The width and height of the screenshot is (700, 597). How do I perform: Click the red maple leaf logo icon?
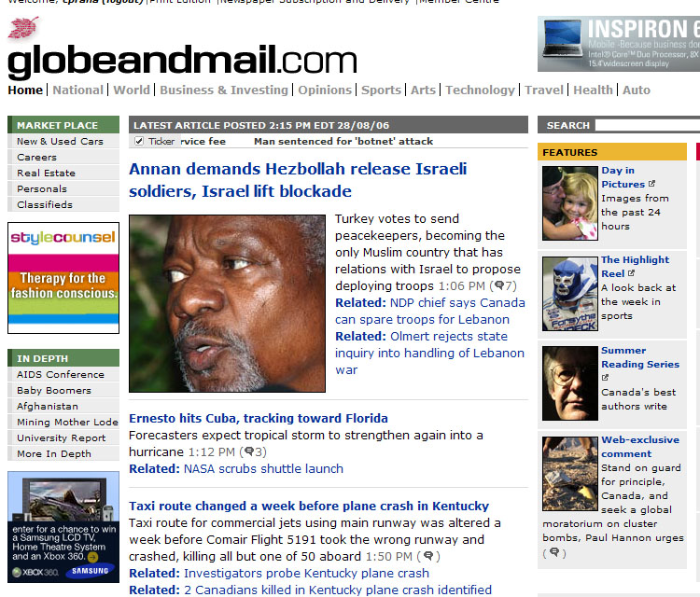[x=23, y=28]
